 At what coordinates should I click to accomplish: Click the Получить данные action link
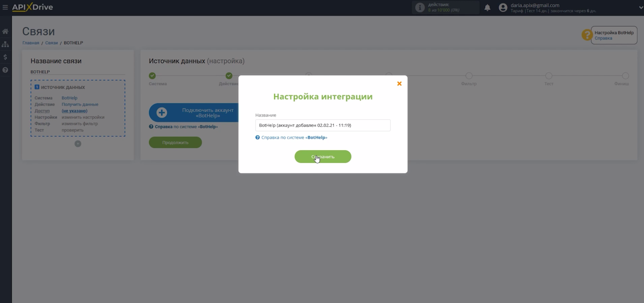click(x=80, y=104)
